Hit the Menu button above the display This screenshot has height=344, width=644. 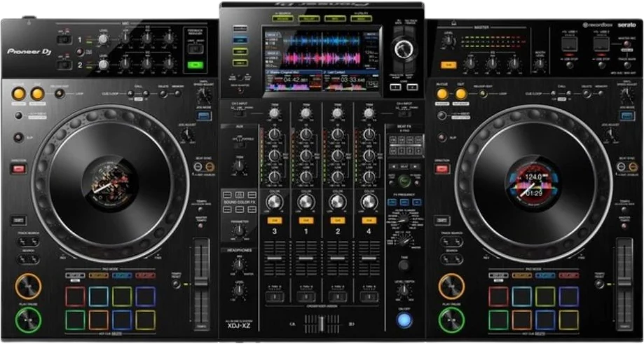(361, 18)
